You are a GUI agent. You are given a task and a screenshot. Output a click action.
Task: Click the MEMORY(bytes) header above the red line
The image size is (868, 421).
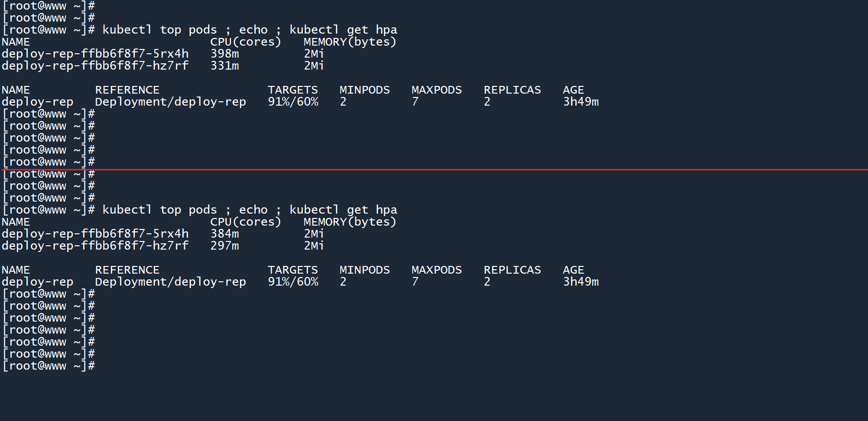coord(350,42)
